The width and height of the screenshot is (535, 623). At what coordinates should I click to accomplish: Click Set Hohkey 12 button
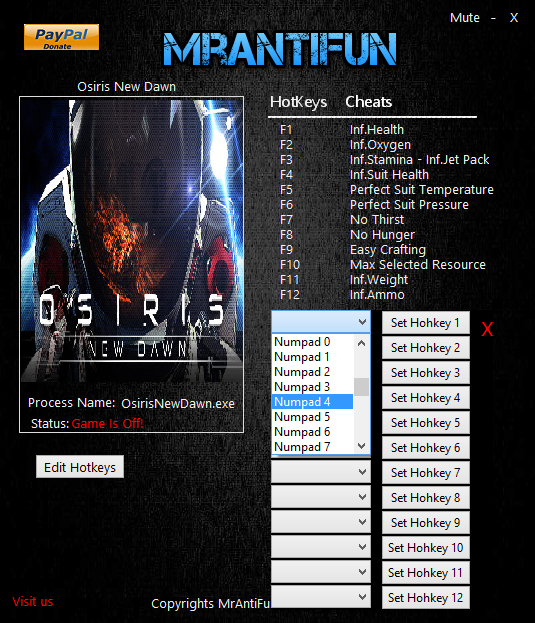tap(425, 598)
